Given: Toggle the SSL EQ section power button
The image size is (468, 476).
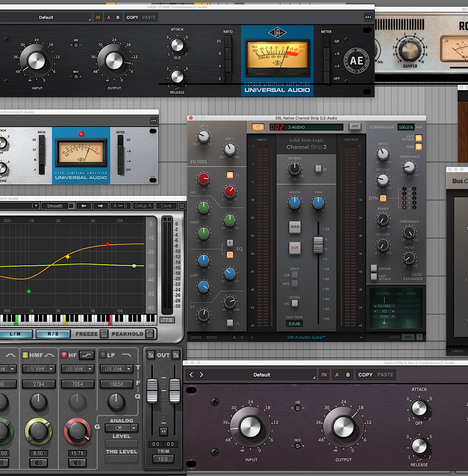Looking at the screenshot, I should [230, 254].
